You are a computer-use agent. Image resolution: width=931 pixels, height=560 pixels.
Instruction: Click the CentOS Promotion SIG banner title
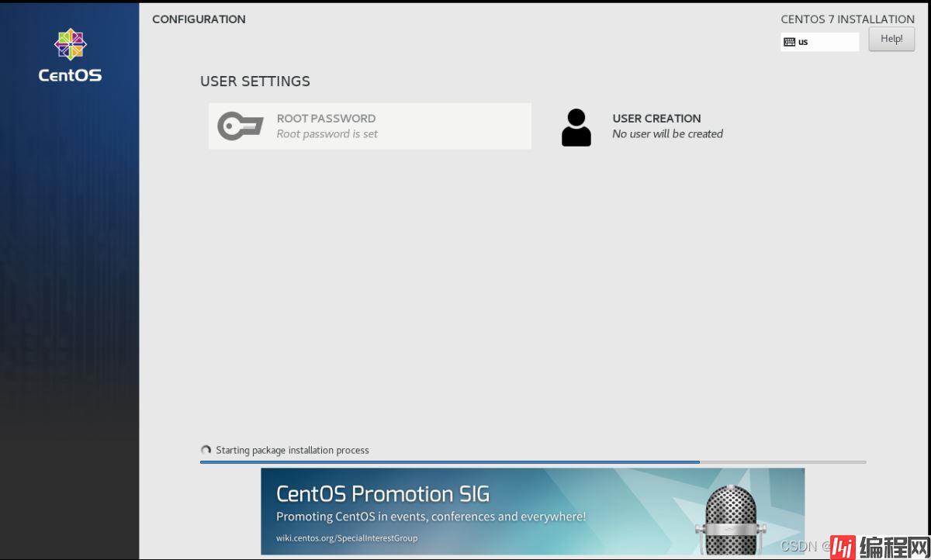pyautogui.click(x=382, y=494)
